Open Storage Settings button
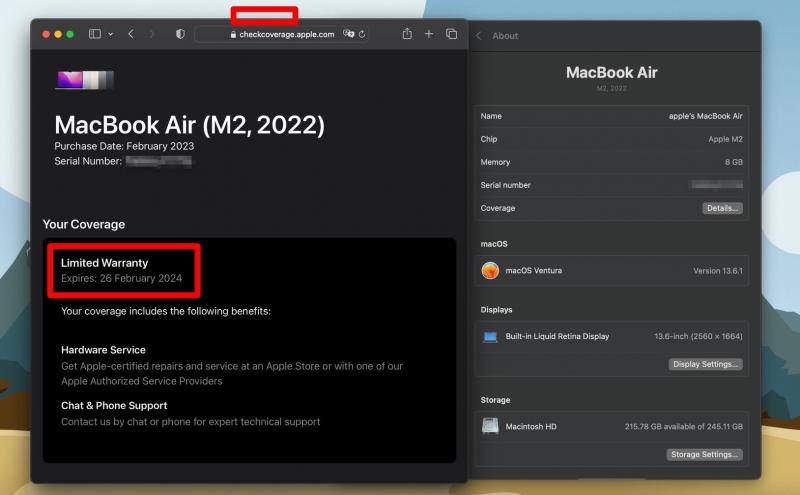Image resolution: width=800 pixels, height=495 pixels. pyautogui.click(x=705, y=454)
